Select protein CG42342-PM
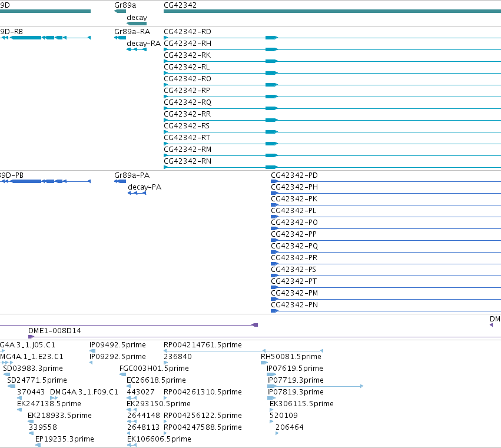The height and width of the screenshot is (448, 501). pyautogui.click(x=294, y=294)
